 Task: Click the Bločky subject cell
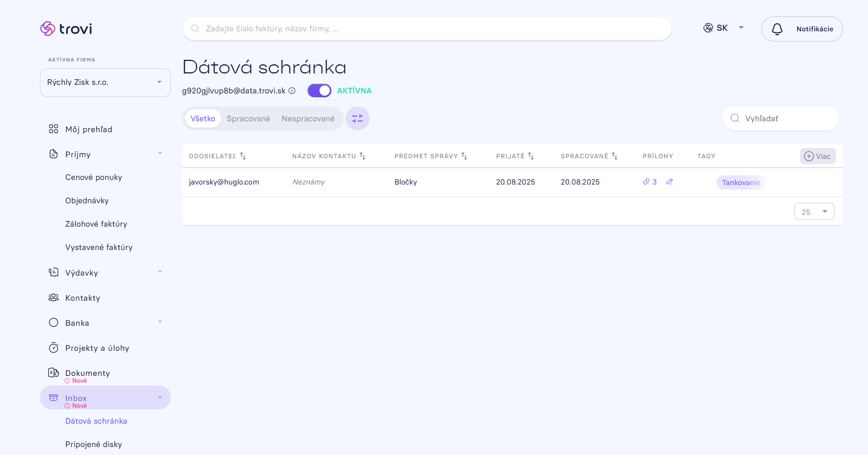(406, 182)
